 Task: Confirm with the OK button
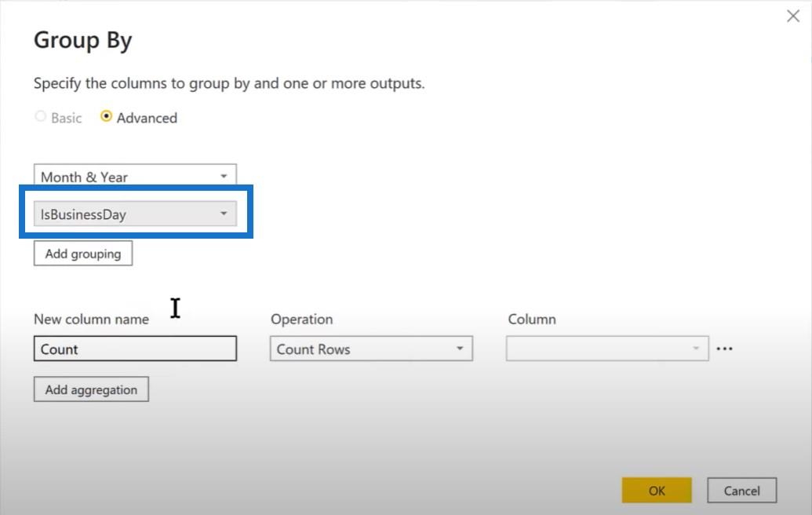click(x=657, y=490)
